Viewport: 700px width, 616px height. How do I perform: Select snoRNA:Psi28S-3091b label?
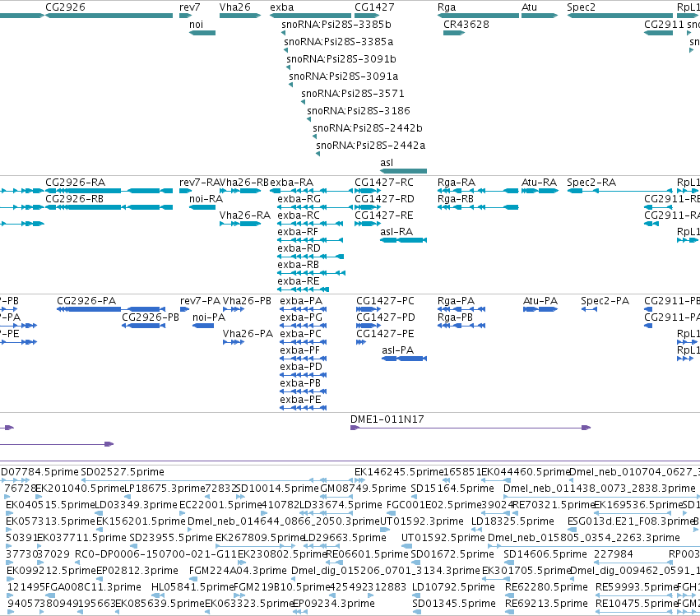341,59
